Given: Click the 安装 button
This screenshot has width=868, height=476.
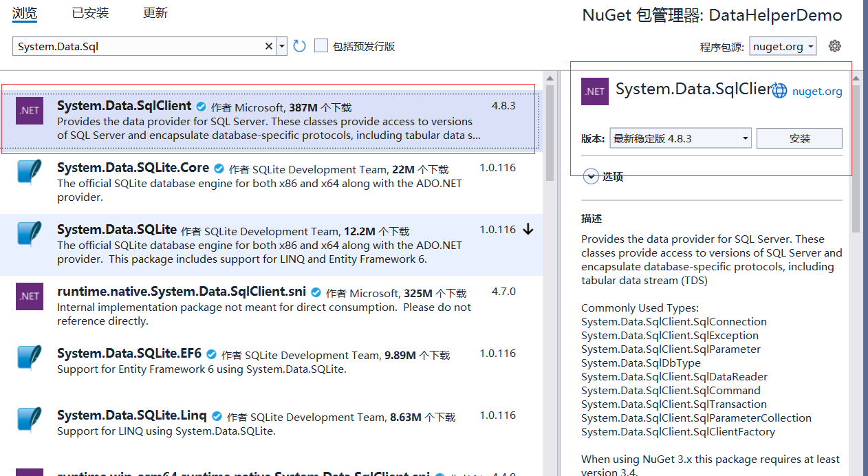Looking at the screenshot, I should pyautogui.click(x=799, y=138).
